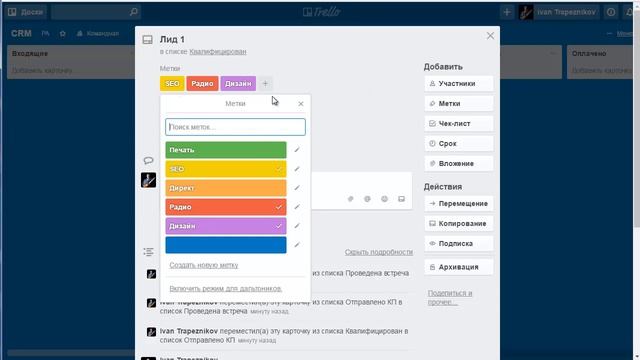
Task: Click Добавить карточку in Входящие list
Action: click(x=42, y=70)
